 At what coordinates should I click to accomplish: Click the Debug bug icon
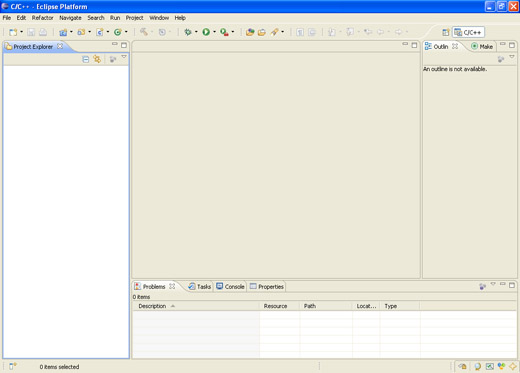point(188,32)
